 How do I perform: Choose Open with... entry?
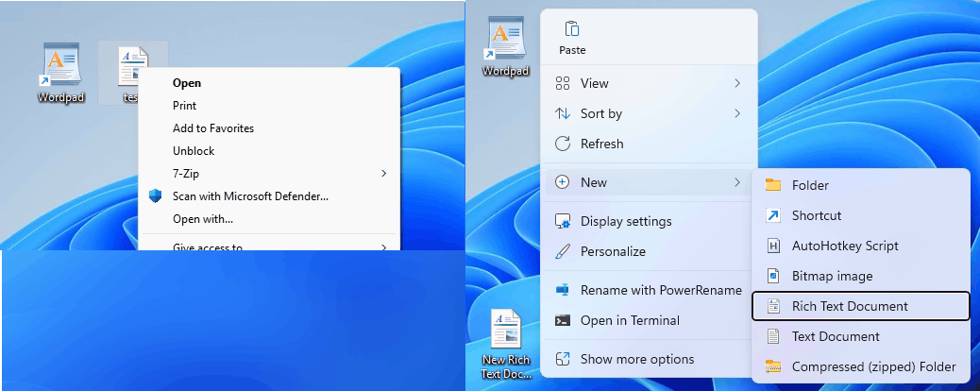(203, 219)
